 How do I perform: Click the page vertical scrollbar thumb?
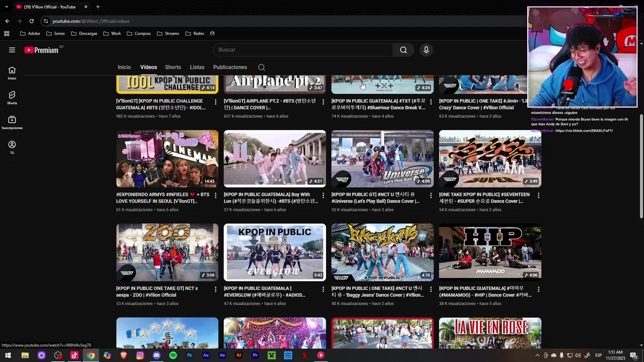pos(641,166)
